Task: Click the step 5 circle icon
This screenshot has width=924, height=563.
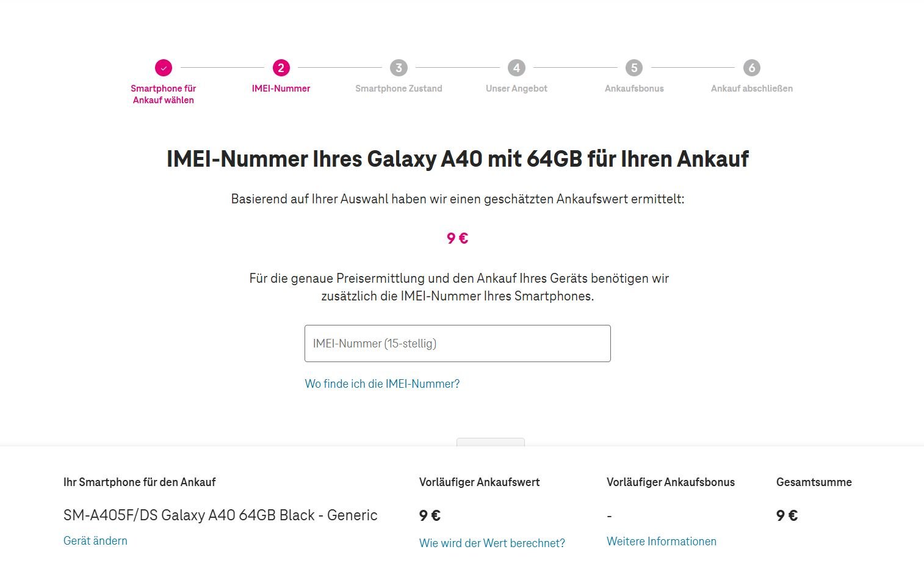Action: tap(634, 68)
